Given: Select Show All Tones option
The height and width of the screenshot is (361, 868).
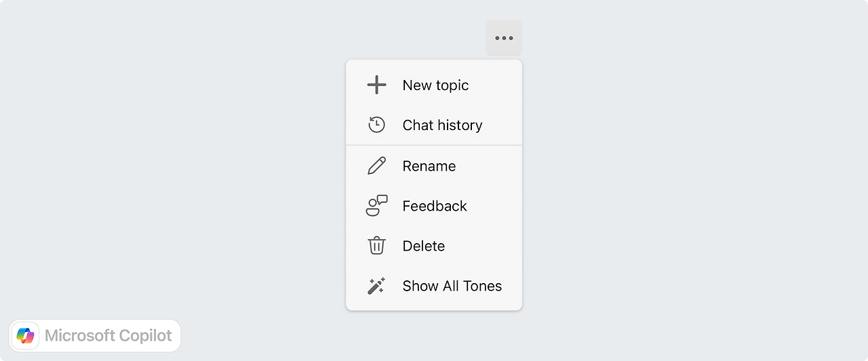Looking at the screenshot, I should coord(434,286).
